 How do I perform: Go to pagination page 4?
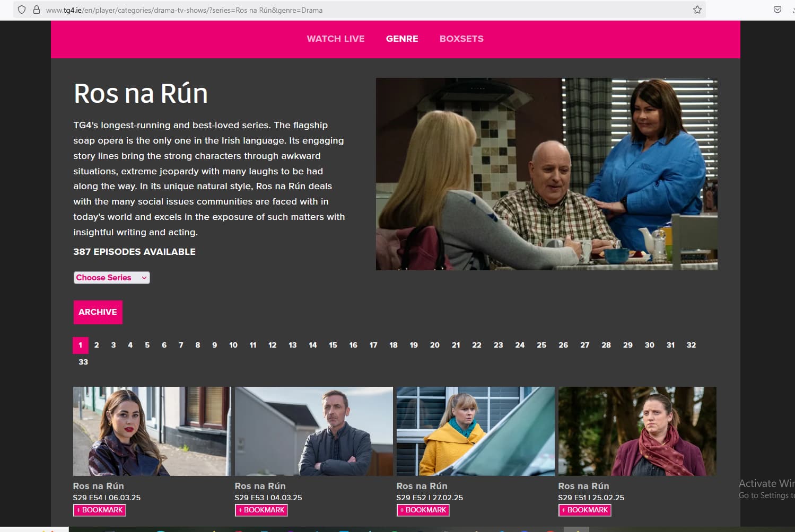tap(130, 345)
